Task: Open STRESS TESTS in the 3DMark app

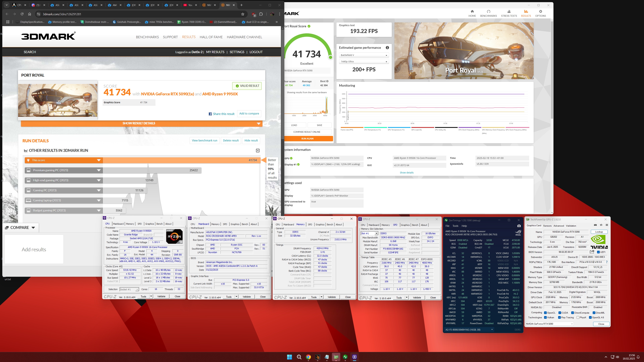Action: (509, 13)
